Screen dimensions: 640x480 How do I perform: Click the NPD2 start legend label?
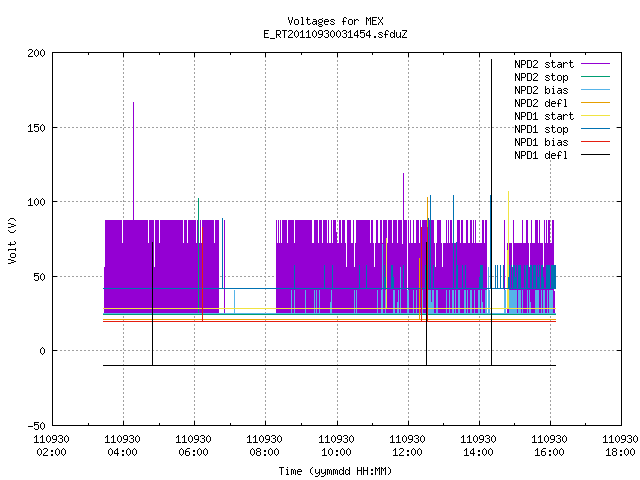click(544, 64)
